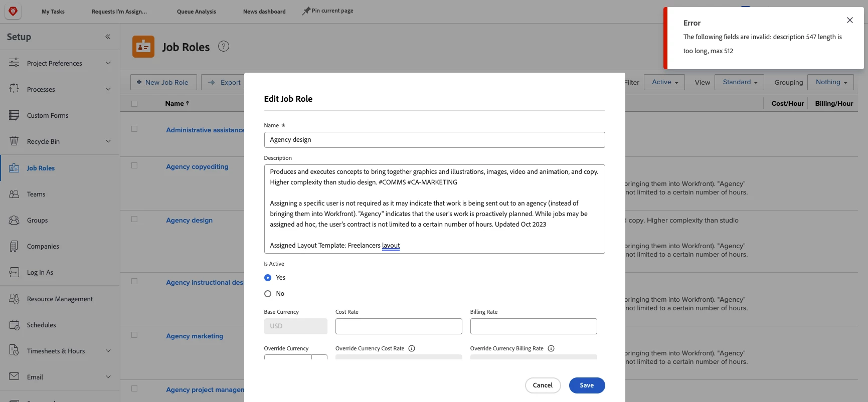The image size is (868, 402).
Task: Check the Agency instructional design row checkbox
Action: pos(134,281)
